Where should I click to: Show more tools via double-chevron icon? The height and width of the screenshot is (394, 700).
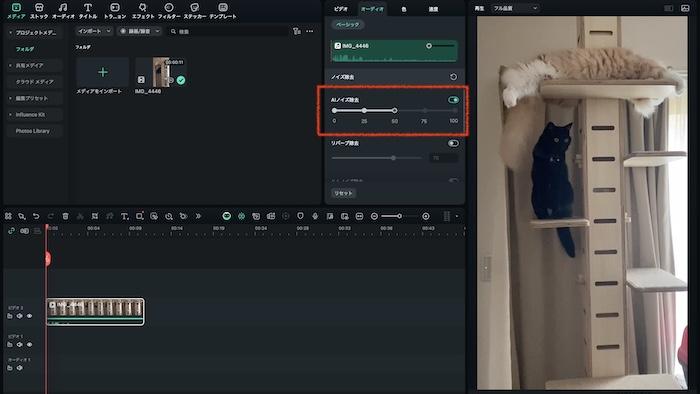198,216
